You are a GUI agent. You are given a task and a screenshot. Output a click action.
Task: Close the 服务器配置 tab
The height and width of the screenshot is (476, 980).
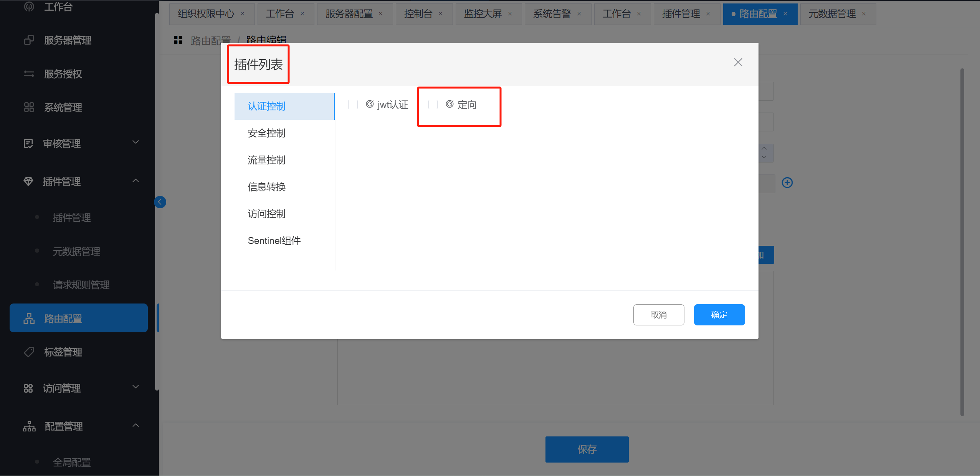pos(381,14)
